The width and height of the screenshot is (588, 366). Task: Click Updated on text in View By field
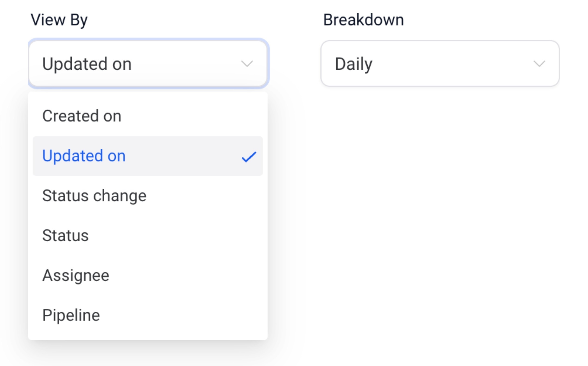(x=87, y=64)
